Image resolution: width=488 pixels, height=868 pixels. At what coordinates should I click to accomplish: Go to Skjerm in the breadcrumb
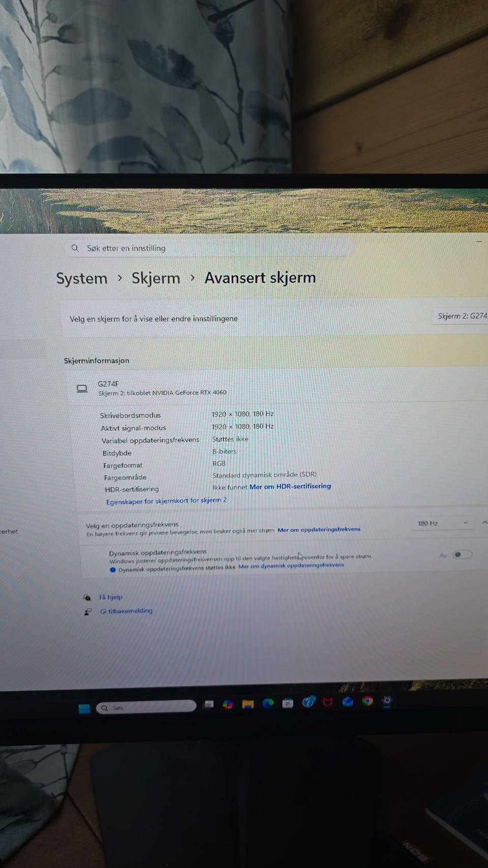(156, 278)
